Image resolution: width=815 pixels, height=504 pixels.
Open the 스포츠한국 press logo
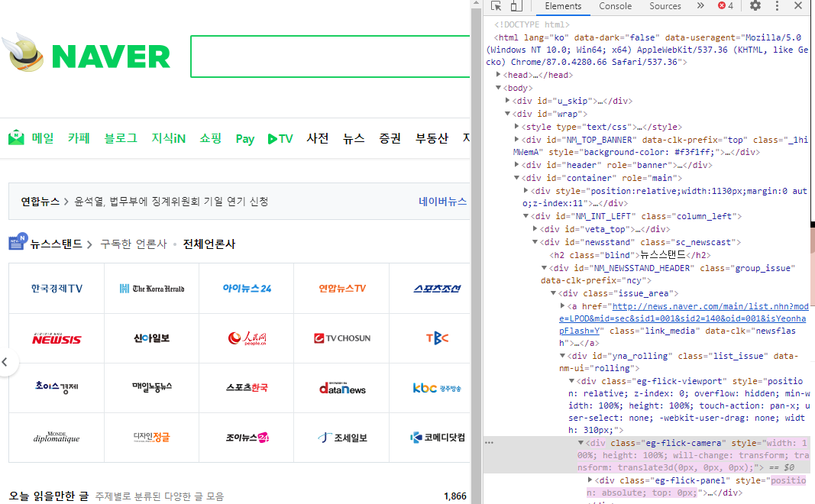(247, 388)
